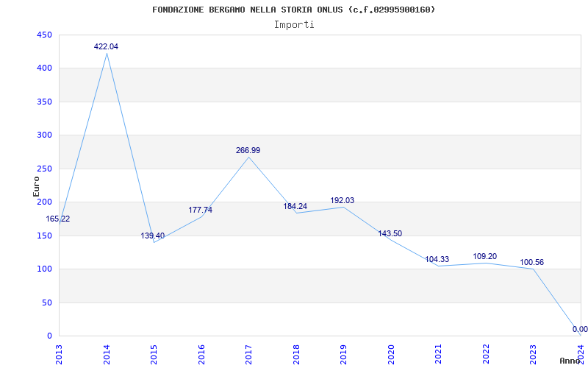Image resolution: width=588 pixels, height=368 pixels.
Task: Click the 0.00 data label
Action: click(x=580, y=329)
